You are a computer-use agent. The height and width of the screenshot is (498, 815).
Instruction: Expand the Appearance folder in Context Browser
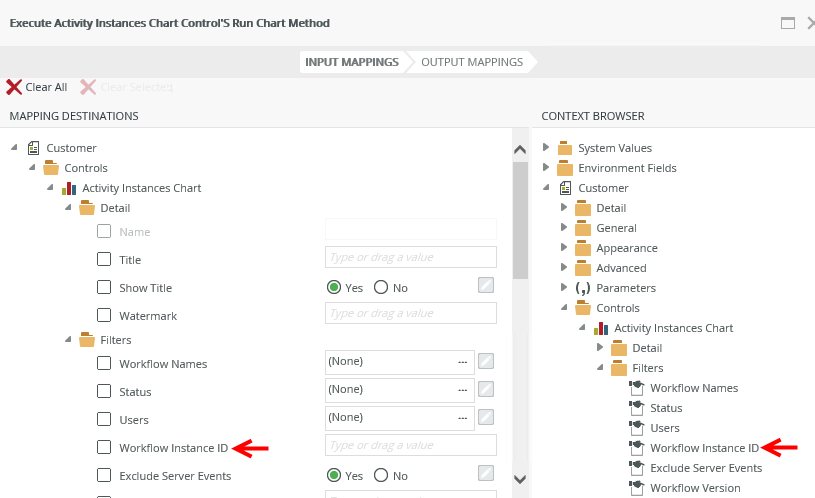point(564,248)
